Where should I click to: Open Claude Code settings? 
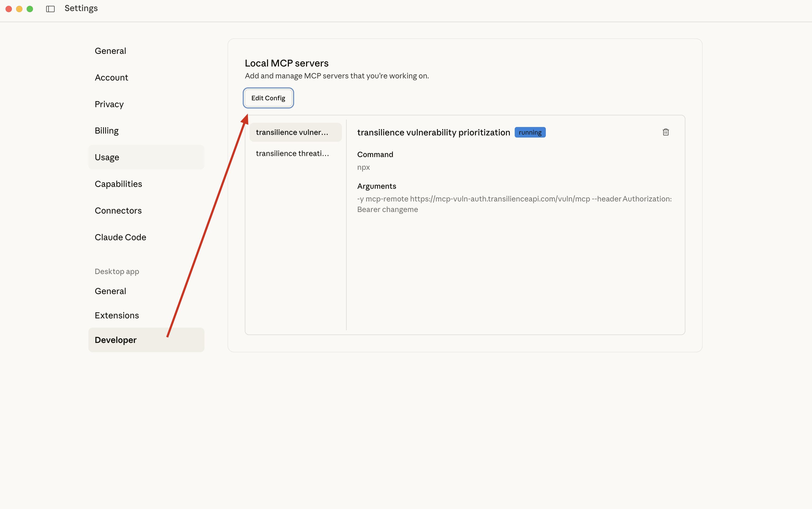120,237
